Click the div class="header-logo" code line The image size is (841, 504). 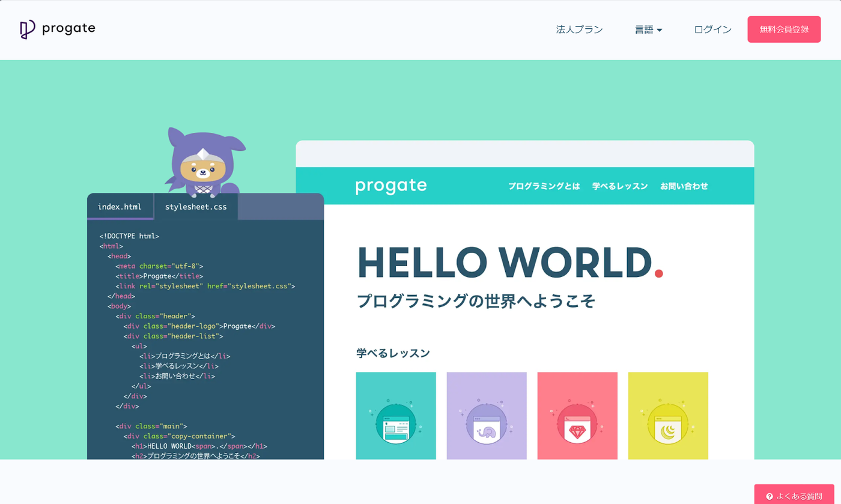tap(199, 326)
